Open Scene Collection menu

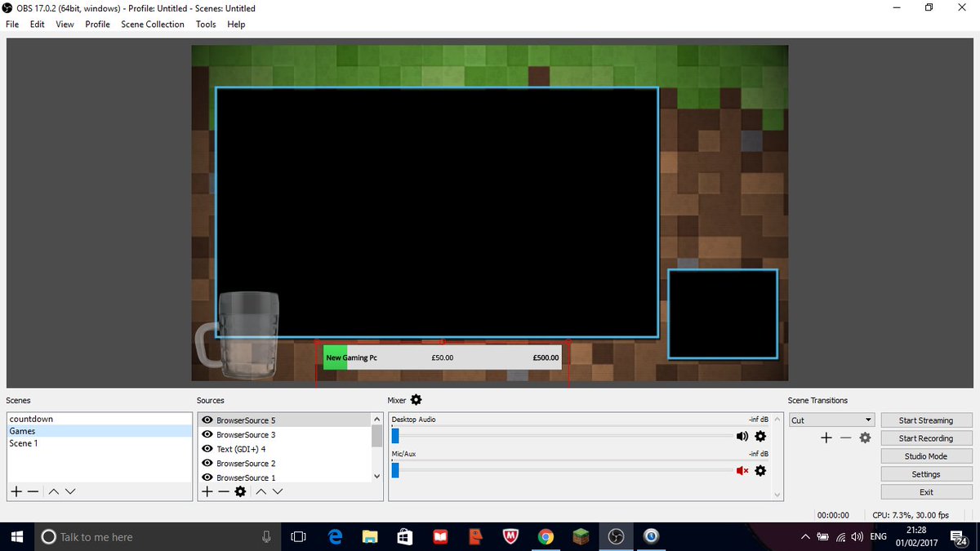tap(153, 24)
